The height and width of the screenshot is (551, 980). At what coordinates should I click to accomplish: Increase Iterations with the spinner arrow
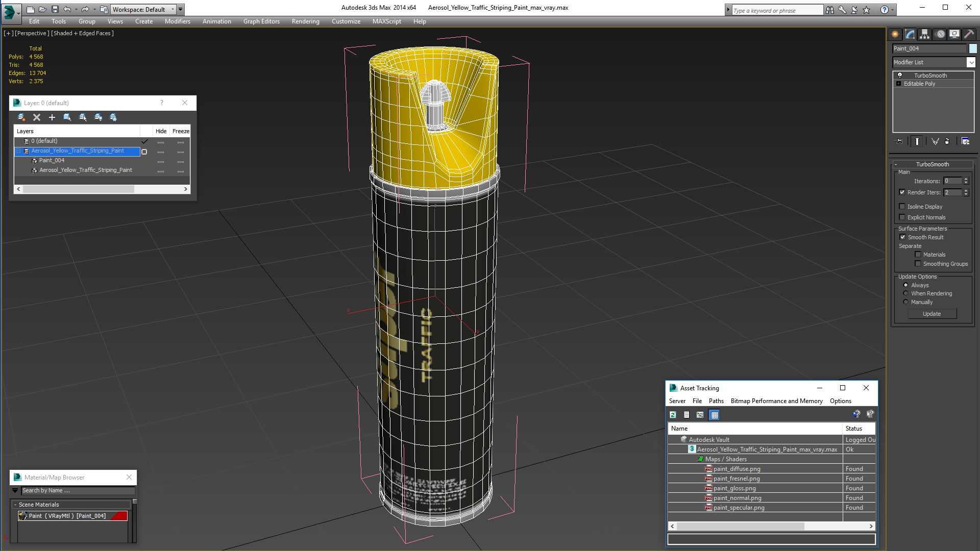966,179
